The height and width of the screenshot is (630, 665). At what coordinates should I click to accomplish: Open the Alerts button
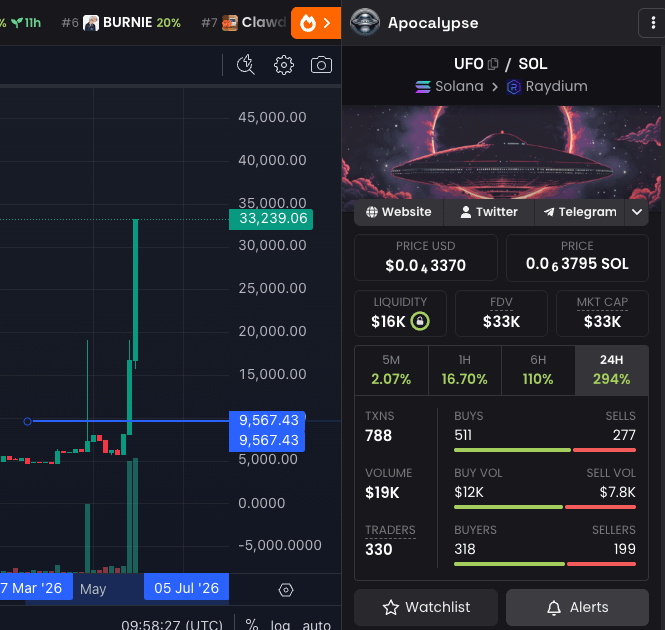pyautogui.click(x=577, y=607)
